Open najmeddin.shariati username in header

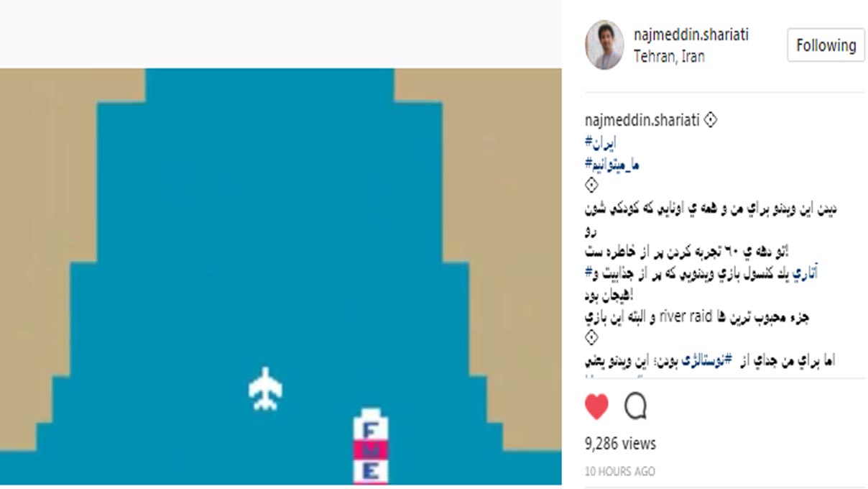(691, 35)
